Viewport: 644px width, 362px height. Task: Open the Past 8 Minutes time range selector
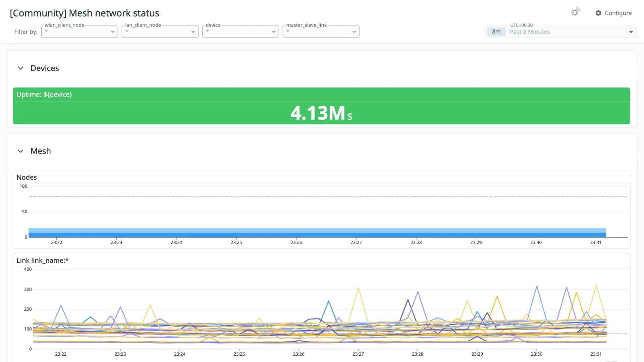pyautogui.click(x=560, y=32)
